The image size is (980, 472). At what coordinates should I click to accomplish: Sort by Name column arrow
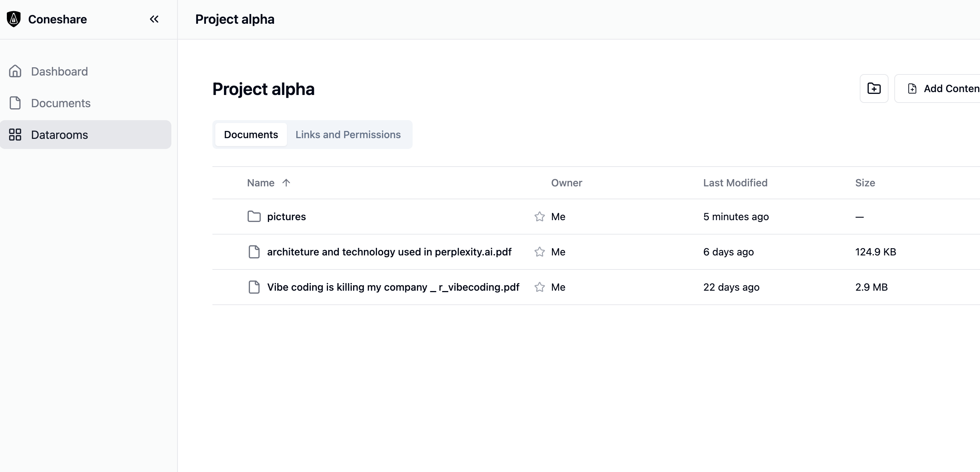[286, 183]
